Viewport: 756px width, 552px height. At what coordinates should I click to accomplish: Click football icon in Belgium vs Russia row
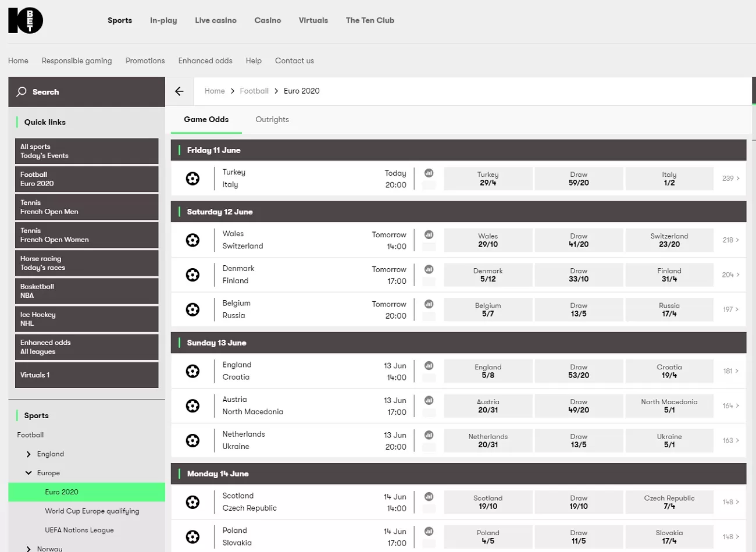(192, 309)
